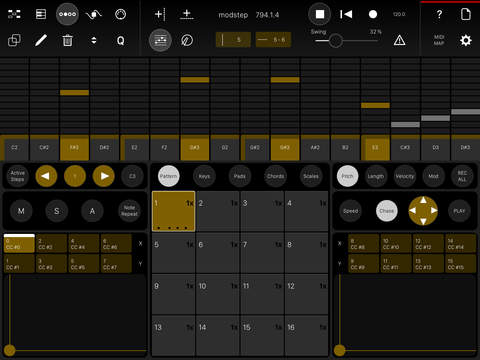Viewport: 480px width, 360px height.
Task: Select the Velocity edit mode
Action: click(x=405, y=176)
